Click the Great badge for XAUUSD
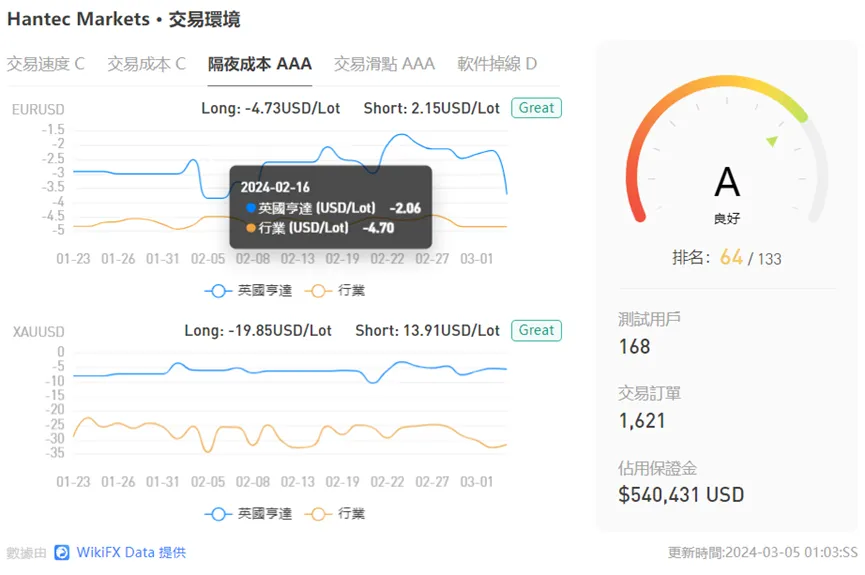The width and height of the screenshot is (865, 575). tap(536, 330)
